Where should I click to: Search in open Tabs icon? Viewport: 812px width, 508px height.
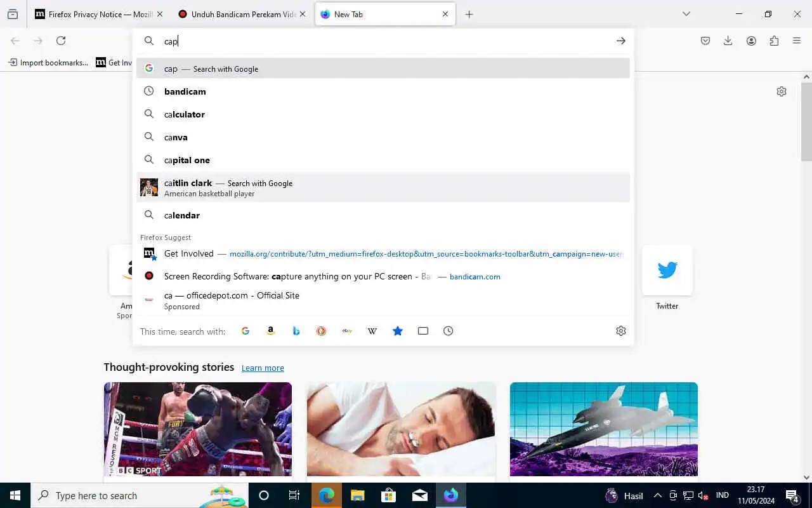tap(423, 331)
